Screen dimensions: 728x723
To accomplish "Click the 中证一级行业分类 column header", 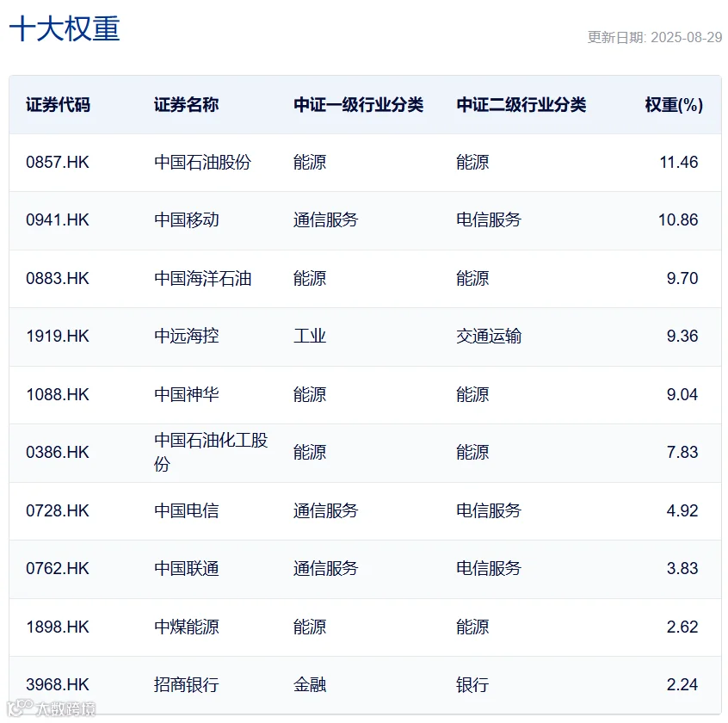I will click(359, 105).
